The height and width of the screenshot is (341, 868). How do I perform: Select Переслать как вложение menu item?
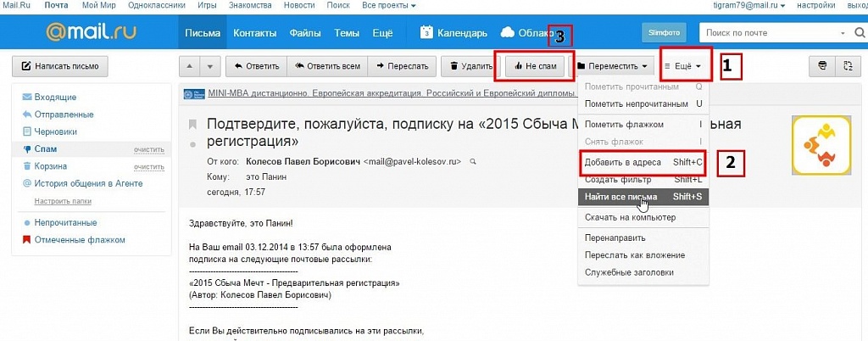coord(643,255)
